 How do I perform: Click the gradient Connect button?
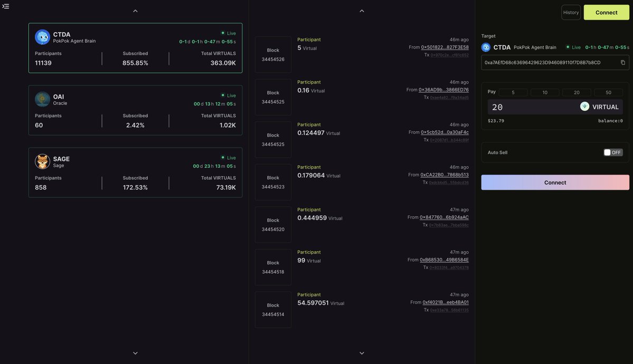point(555,183)
